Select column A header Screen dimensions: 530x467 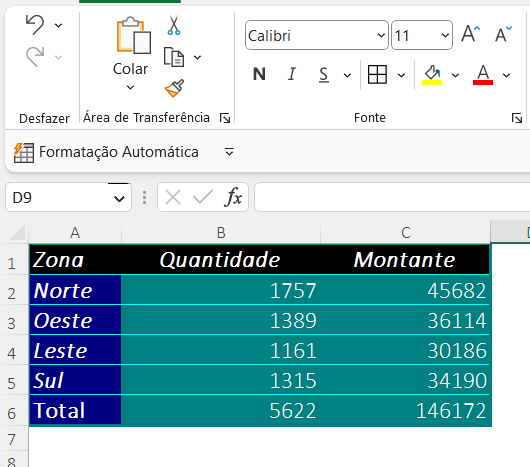coord(75,232)
